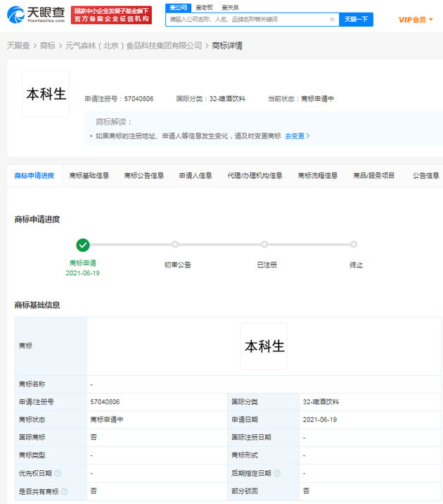
Task: Click the green checkmark 商标申请 progress step
Action: click(x=83, y=245)
